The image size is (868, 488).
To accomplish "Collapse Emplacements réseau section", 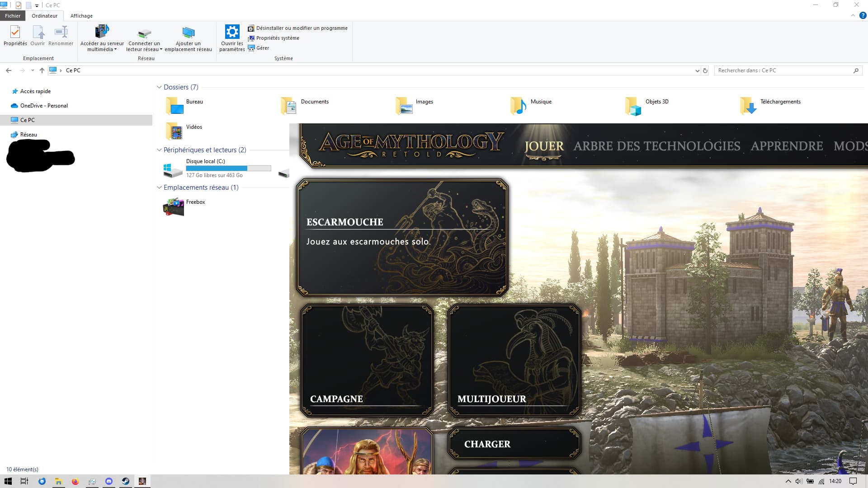I will [159, 188].
